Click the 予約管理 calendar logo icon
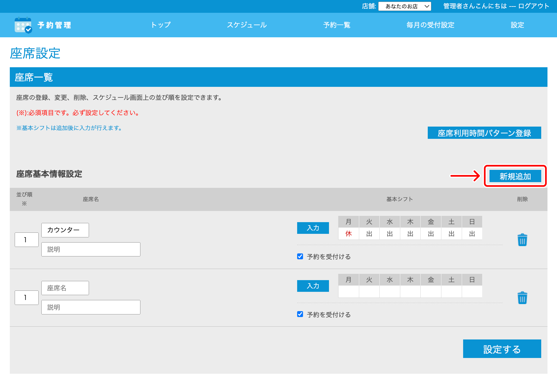 (23, 25)
